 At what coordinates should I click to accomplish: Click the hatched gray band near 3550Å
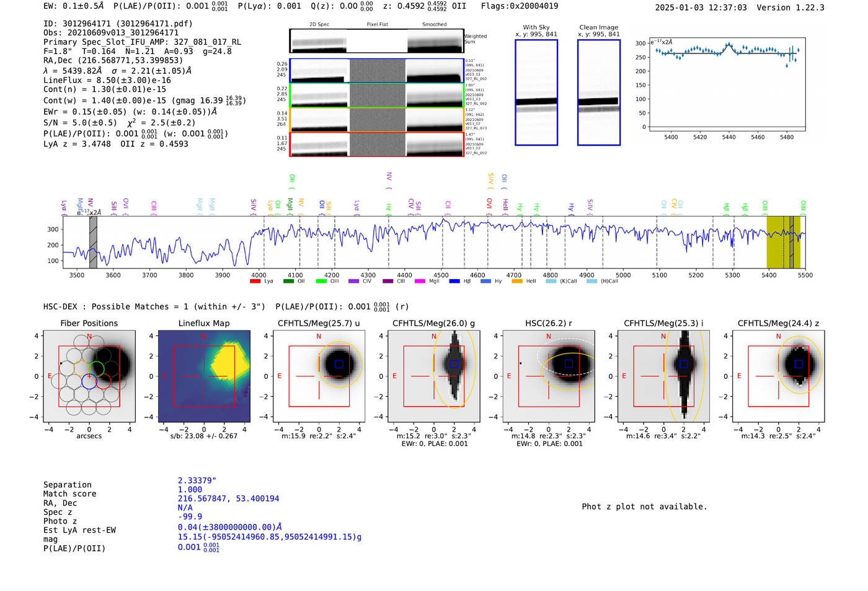93,242
